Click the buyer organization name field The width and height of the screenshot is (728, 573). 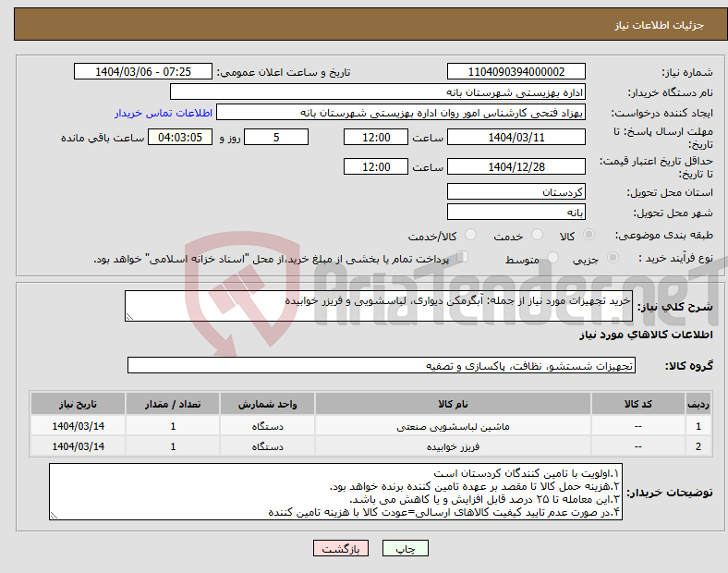[x=378, y=91]
